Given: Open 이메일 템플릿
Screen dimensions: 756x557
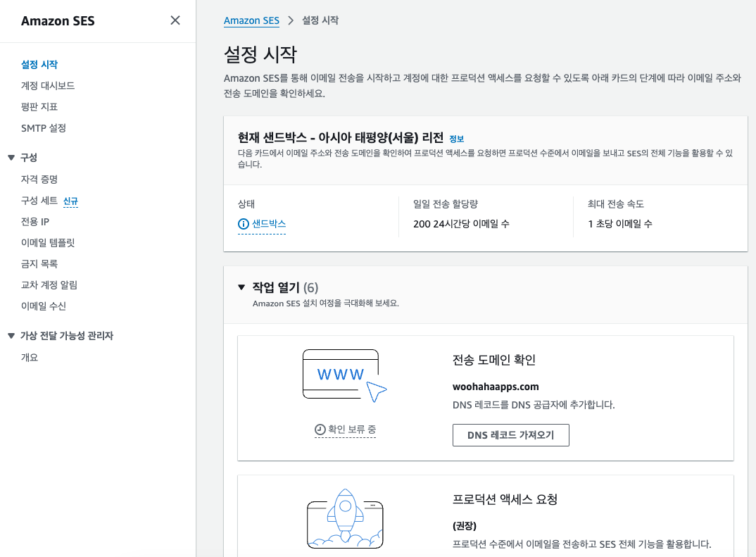Looking at the screenshot, I should (48, 242).
